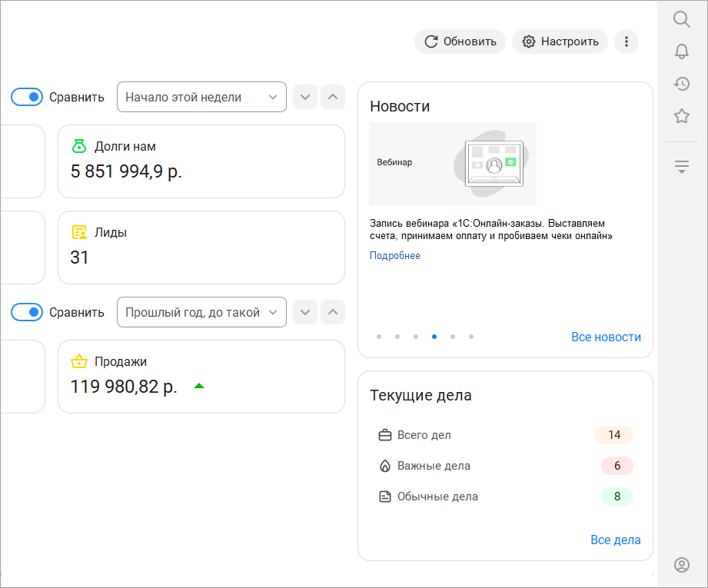Screen dimensions: 708x588
Task: Open the Важные дела row
Action: 434,466
